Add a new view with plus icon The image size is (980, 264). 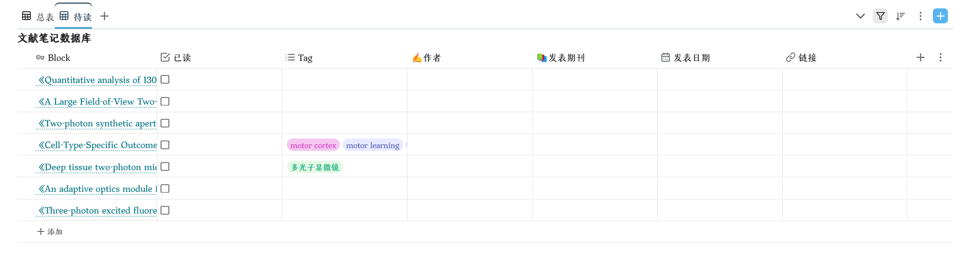point(104,16)
